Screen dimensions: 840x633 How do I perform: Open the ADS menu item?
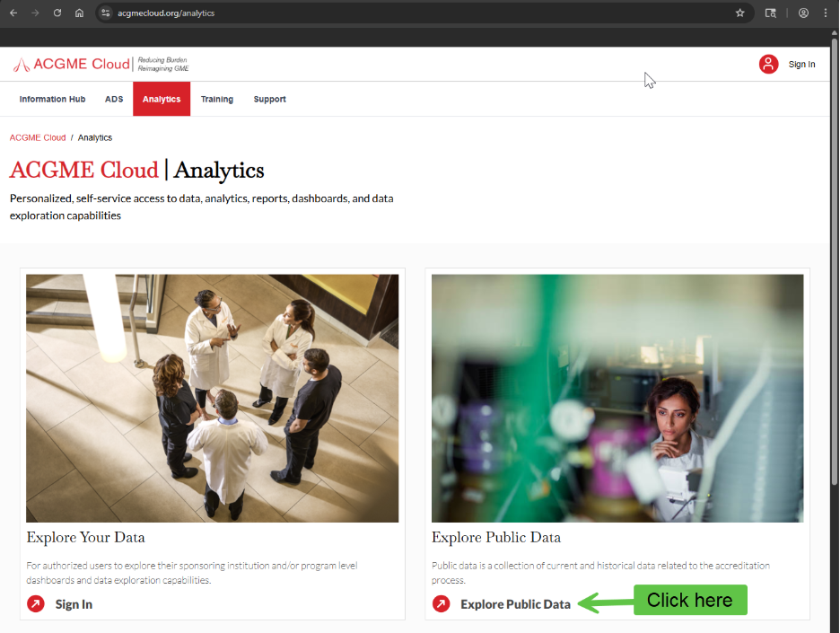(114, 99)
